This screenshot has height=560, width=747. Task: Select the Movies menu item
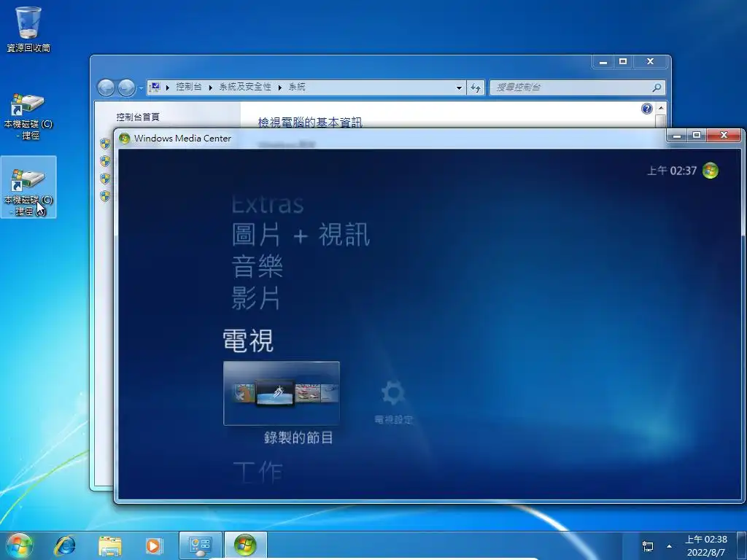click(x=256, y=298)
